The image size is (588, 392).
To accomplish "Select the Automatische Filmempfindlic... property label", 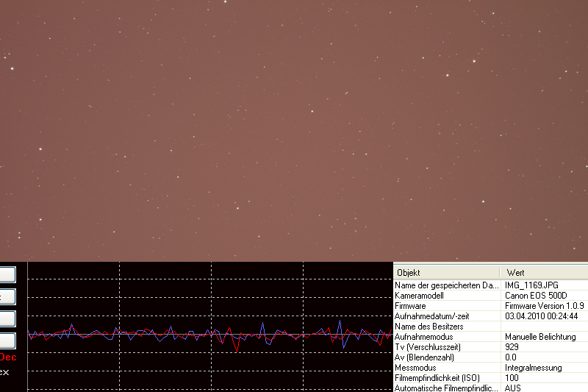I will 446,388.
